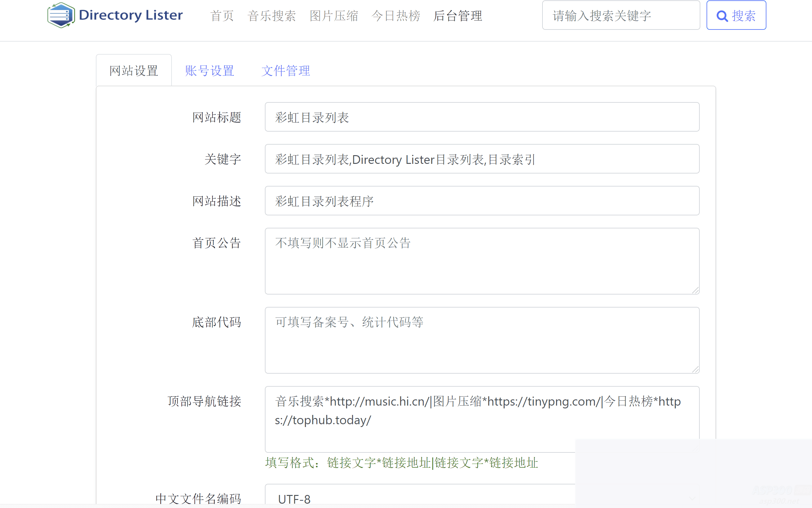Focus the search keyword input box
This screenshot has width=812, height=508.
621,16
